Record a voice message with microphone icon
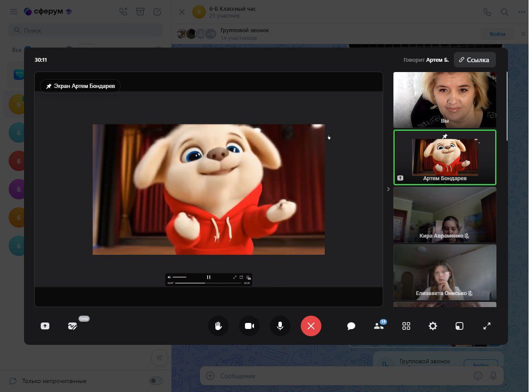 (493, 376)
